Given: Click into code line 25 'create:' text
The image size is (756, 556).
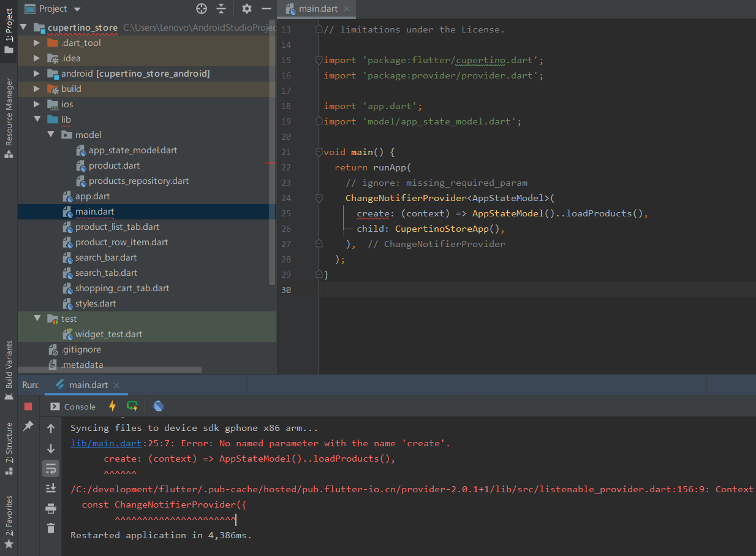Looking at the screenshot, I should click(373, 213).
